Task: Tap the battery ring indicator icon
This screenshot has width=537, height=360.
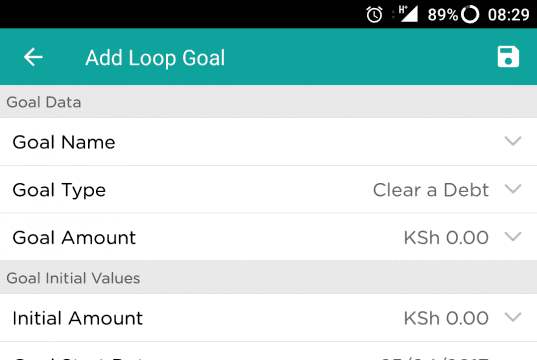Action: [x=470, y=15]
